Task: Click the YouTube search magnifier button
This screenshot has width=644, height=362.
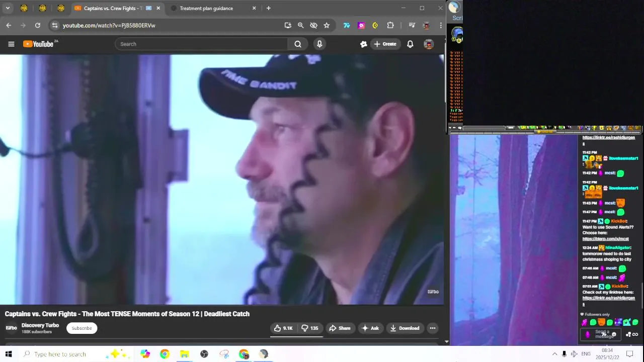Action: (298, 44)
